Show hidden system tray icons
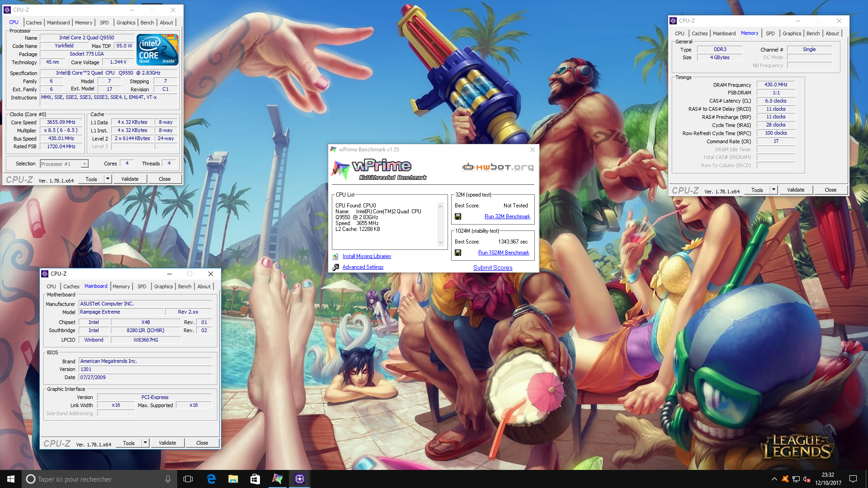 coord(774,479)
